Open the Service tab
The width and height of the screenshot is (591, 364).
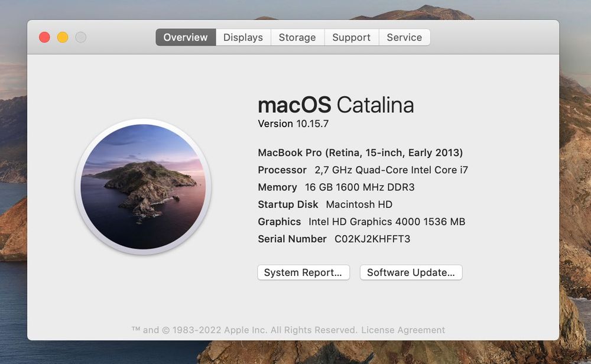[x=404, y=37]
